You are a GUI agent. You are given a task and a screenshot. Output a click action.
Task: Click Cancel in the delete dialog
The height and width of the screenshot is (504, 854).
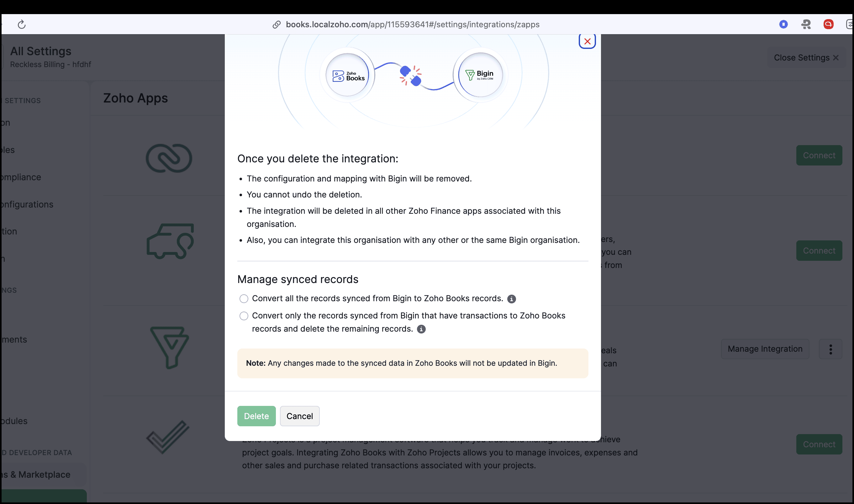point(300,416)
